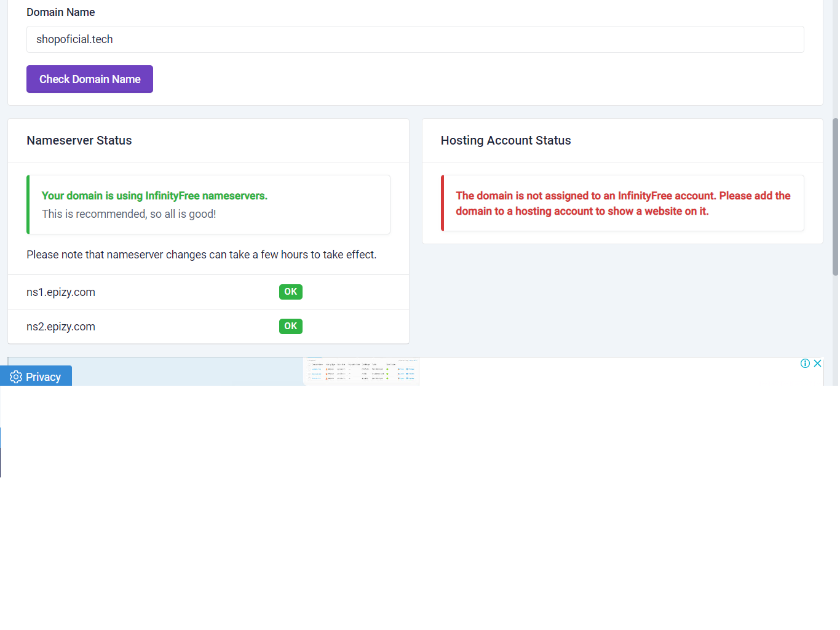Click the green InfinityFree nameservers message
Image resolution: width=840 pixels, height=630 pixels.
click(x=154, y=196)
